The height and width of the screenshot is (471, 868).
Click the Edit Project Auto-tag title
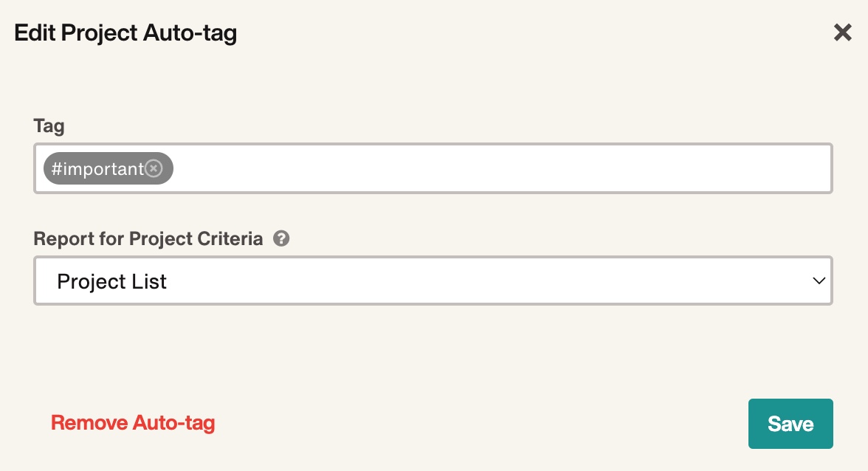point(125,32)
